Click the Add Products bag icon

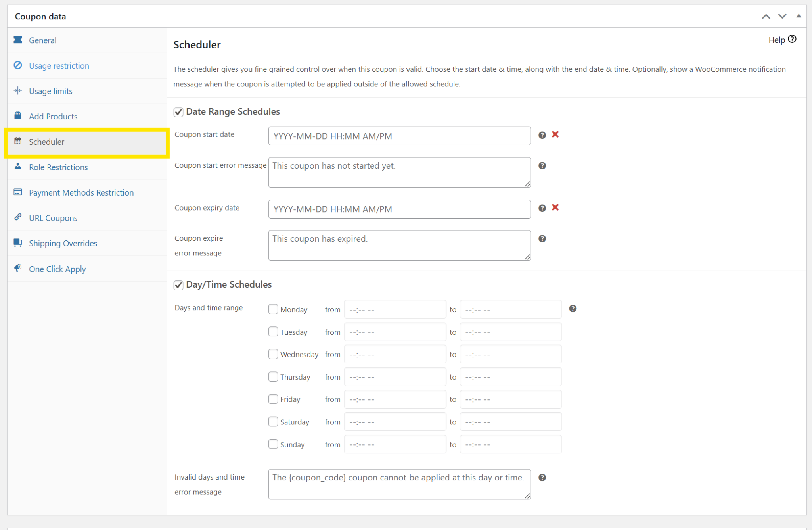pyautogui.click(x=18, y=116)
